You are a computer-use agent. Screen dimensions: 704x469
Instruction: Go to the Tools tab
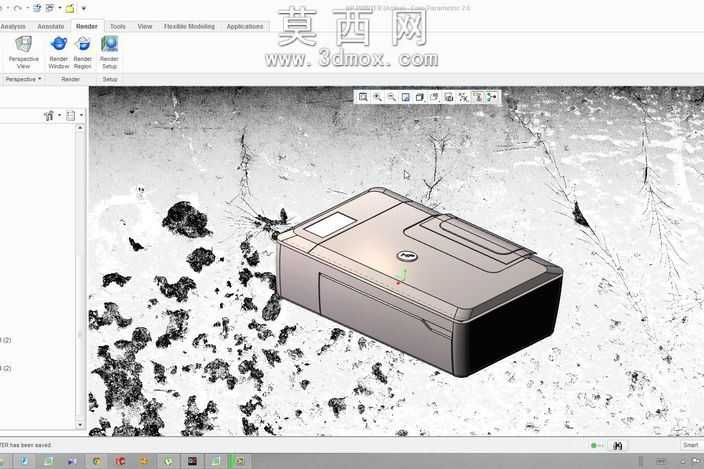(x=118, y=26)
